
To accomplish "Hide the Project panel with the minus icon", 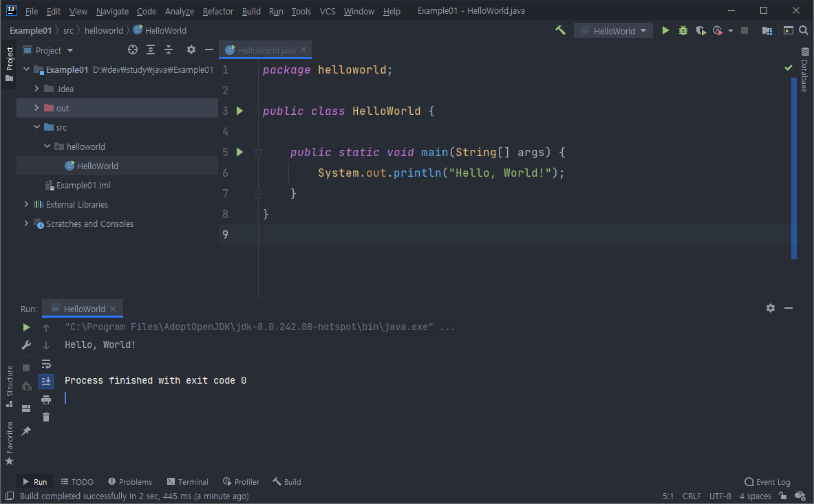I will click(208, 50).
